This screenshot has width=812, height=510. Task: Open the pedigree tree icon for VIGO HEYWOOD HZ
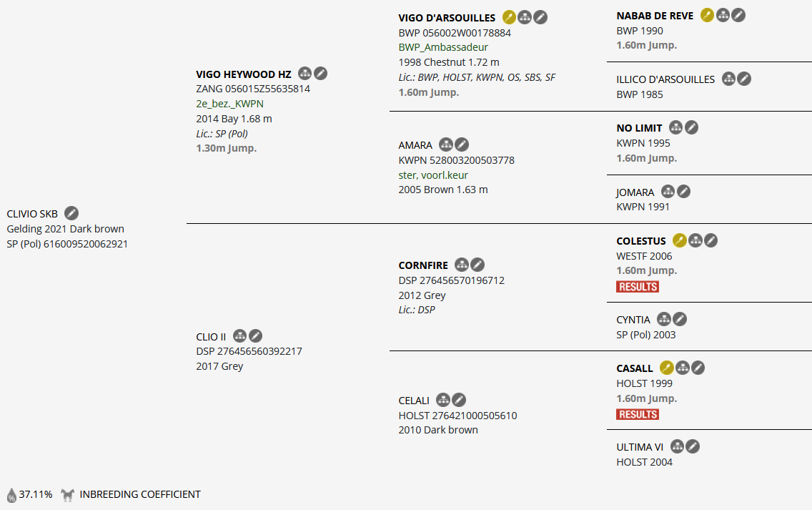click(x=305, y=74)
